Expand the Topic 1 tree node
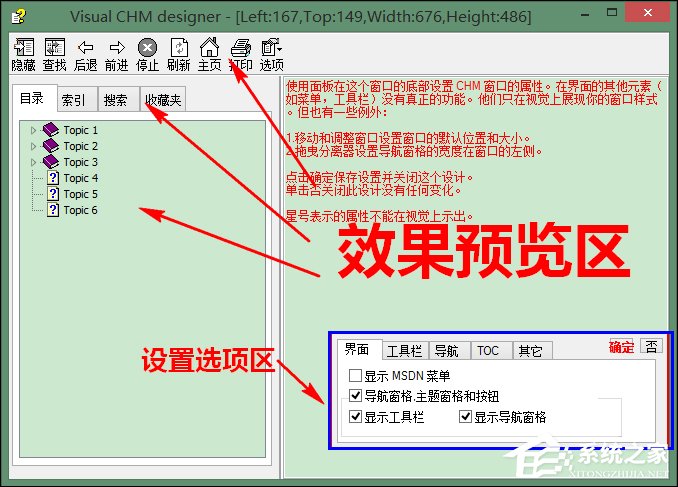Viewport: 678px width, 487px height. [x=33, y=130]
